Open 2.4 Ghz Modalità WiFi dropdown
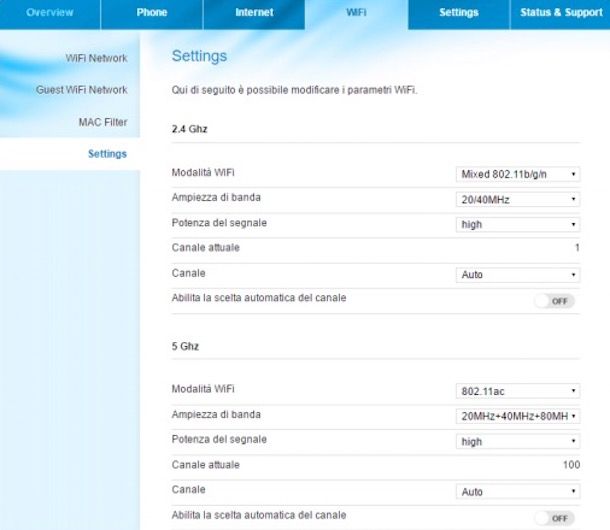 (518, 174)
